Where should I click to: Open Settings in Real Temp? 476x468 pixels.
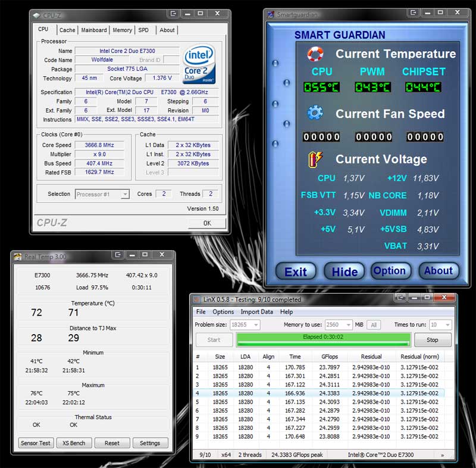(150, 443)
